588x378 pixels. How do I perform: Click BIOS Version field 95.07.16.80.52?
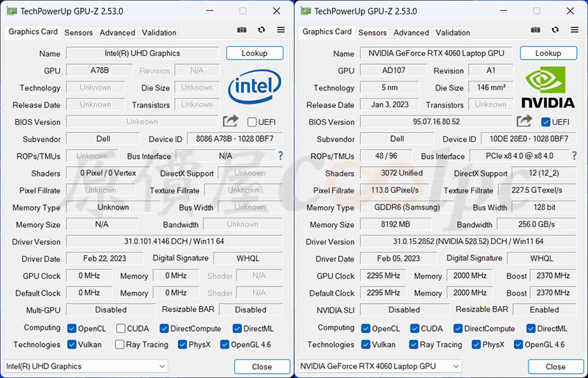click(436, 121)
